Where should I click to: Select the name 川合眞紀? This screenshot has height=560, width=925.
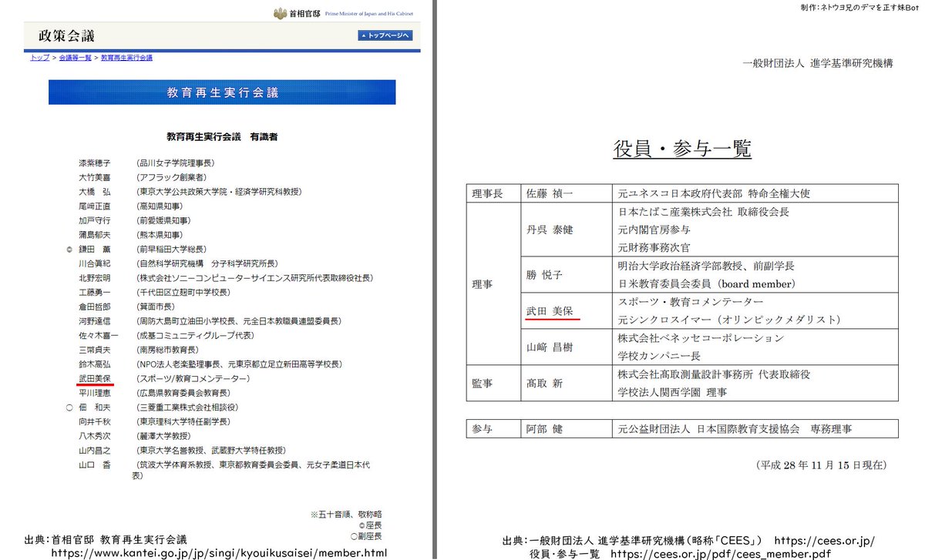point(95,263)
